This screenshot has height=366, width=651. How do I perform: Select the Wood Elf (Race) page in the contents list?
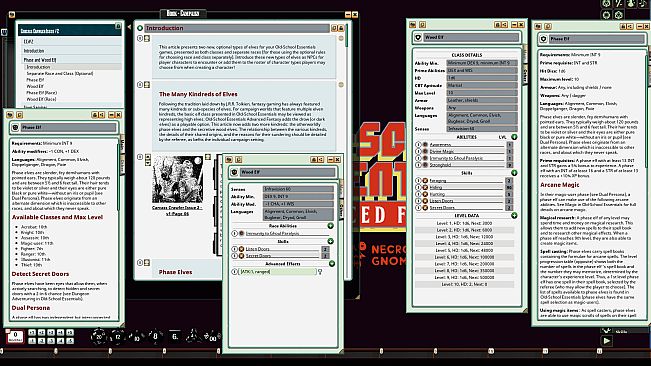pos(41,100)
